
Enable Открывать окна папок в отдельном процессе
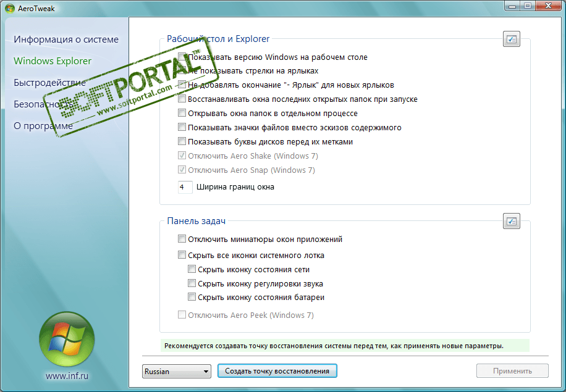(182, 113)
